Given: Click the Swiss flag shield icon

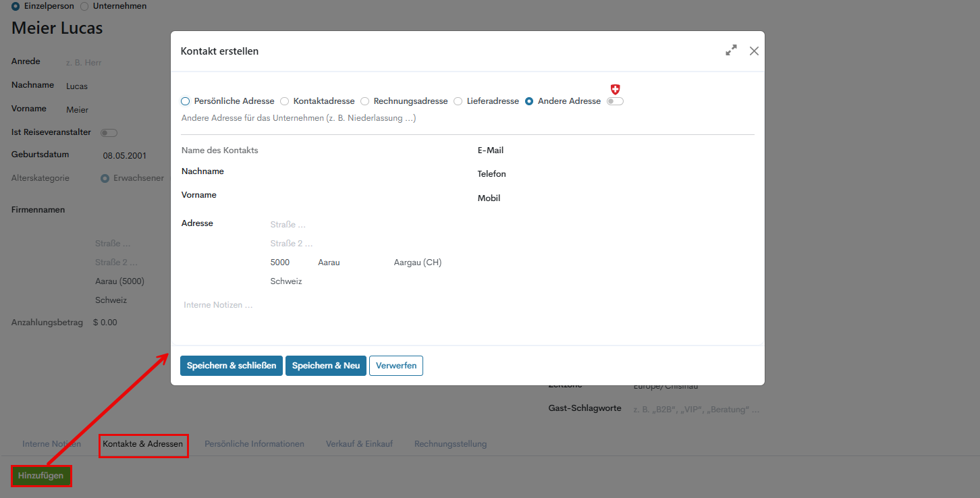Looking at the screenshot, I should tap(615, 89).
